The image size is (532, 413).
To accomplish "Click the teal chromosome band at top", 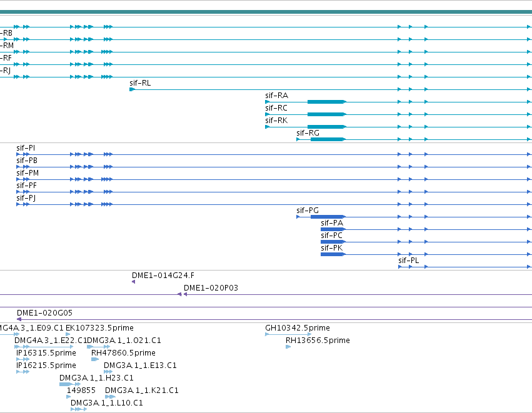I will tap(266, 12).
